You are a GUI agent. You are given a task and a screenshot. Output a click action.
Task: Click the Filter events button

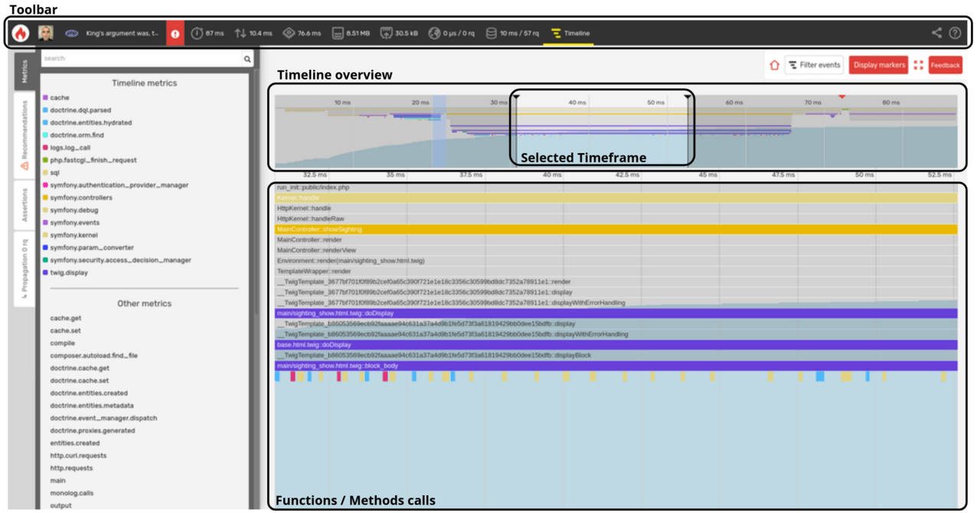tap(814, 65)
